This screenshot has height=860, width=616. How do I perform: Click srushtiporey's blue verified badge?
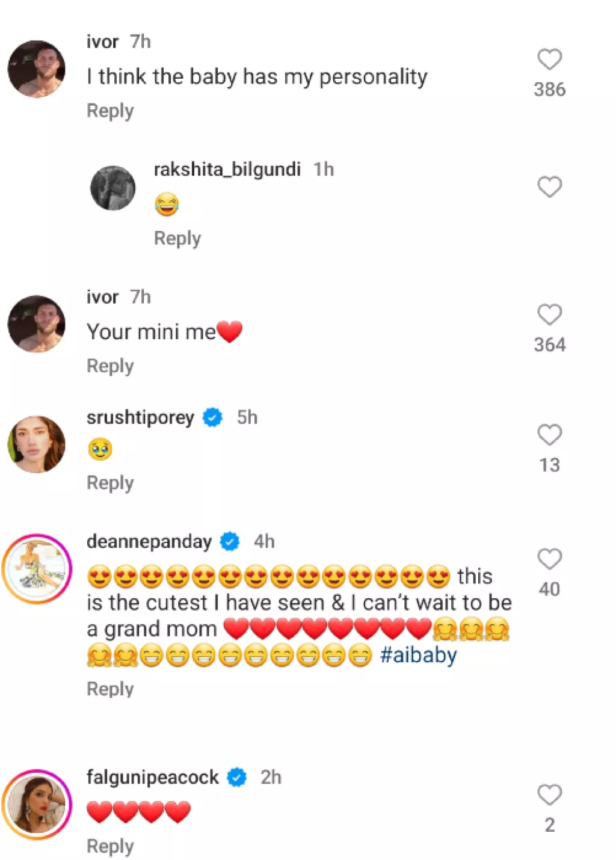tap(213, 416)
